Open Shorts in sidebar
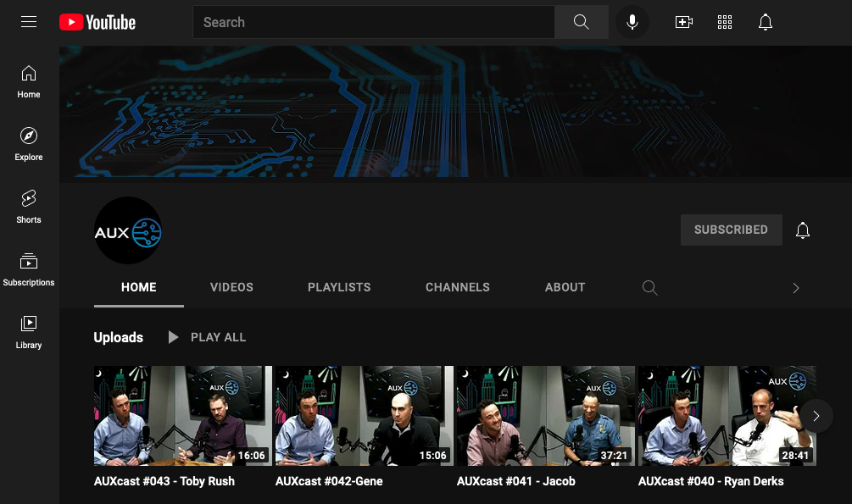This screenshot has height=504, width=852. [29, 207]
